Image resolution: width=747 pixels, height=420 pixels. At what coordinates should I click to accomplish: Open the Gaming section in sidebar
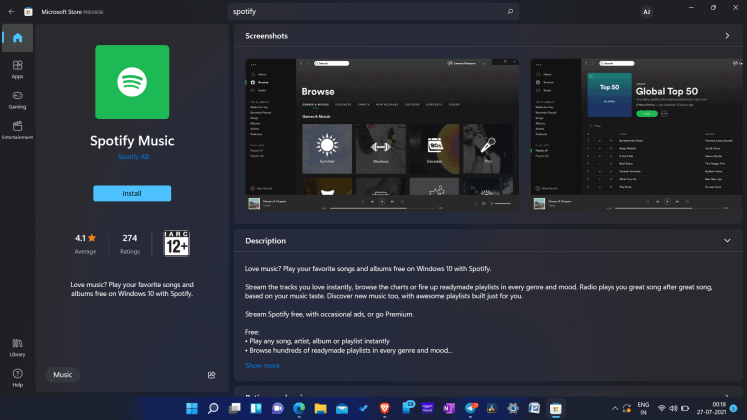[17, 99]
